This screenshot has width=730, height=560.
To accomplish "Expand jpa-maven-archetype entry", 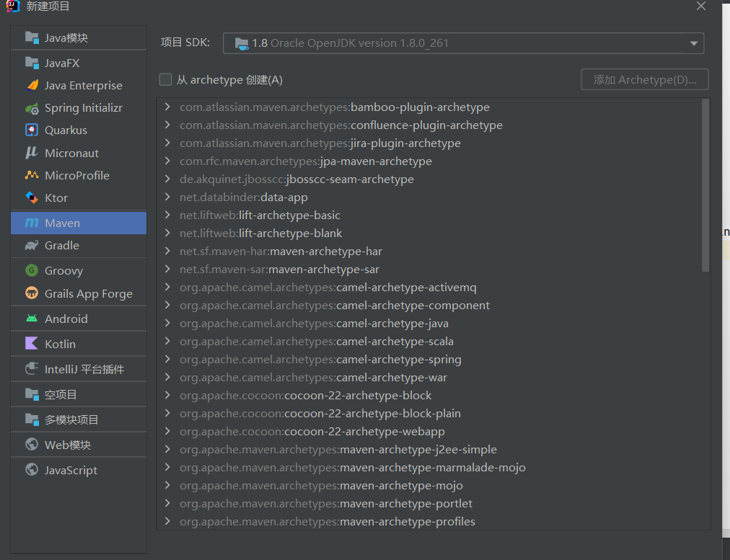I will (x=167, y=161).
